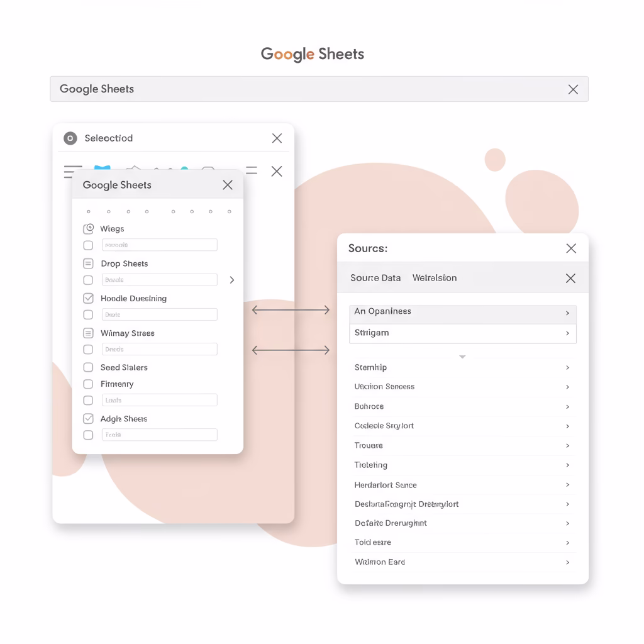Viewport: 644px width, 644px height.
Task: Click the circular icon beside Seleoctiod
Action: tap(70, 138)
